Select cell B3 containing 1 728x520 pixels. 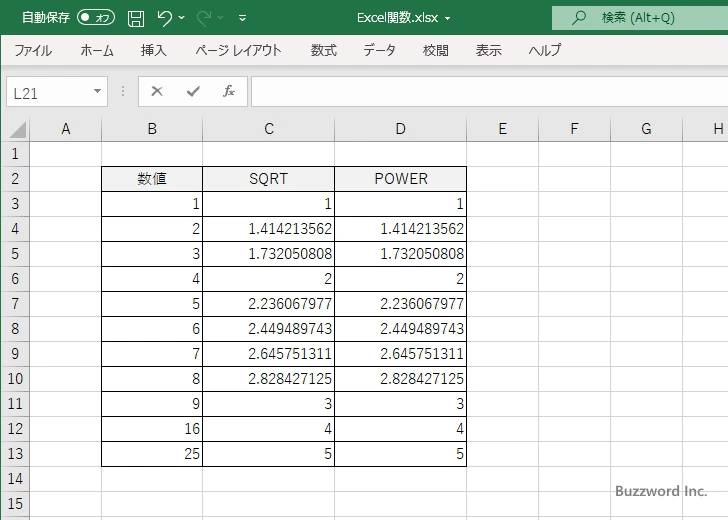pyautogui.click(x=152, y=204)
